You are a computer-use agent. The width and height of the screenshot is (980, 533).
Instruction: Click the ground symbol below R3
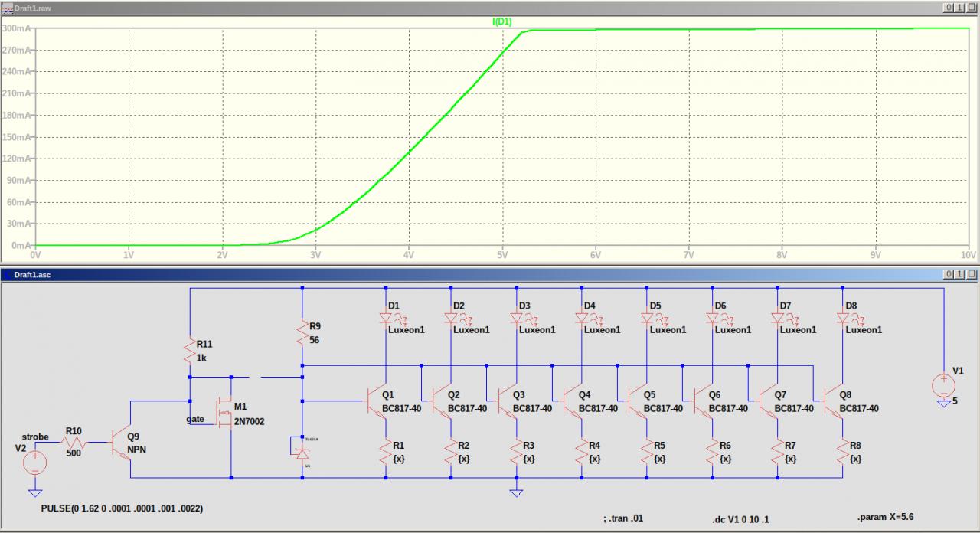(x=517, y=492)
